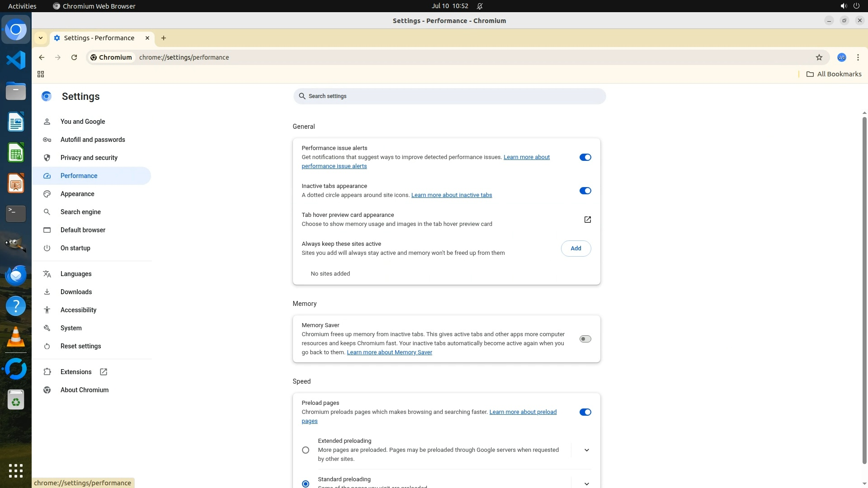Click the reload page icon
This screenshot has height=488, width=868.
[x=74, y=57]
